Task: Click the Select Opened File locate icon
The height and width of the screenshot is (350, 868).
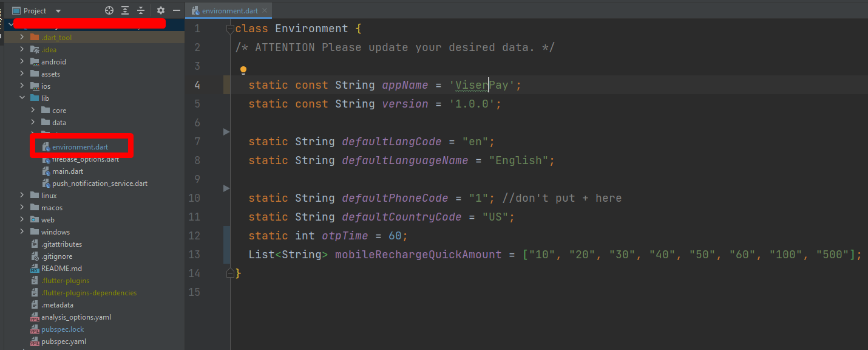Action: click(x=109, y=10)
